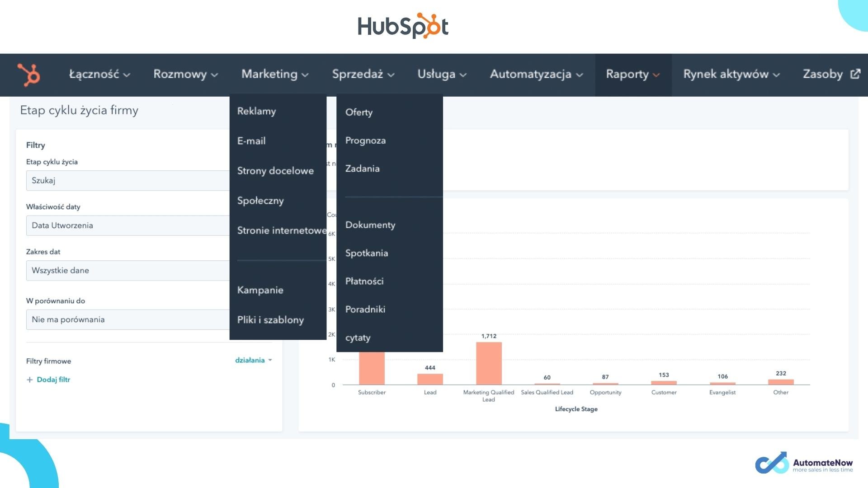
Task: Expand the Rozmowy menu
Action: pyautogui.click(x=185, y=75)
